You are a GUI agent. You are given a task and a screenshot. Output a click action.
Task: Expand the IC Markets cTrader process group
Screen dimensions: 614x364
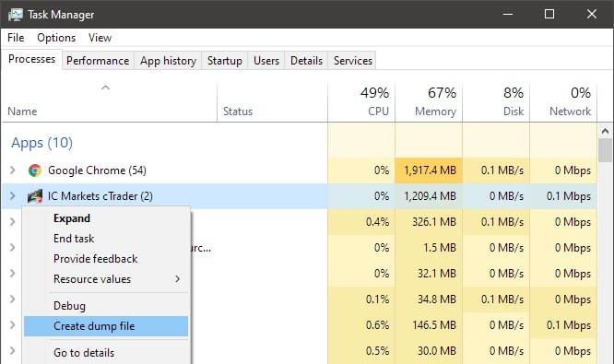click(13, 196)
